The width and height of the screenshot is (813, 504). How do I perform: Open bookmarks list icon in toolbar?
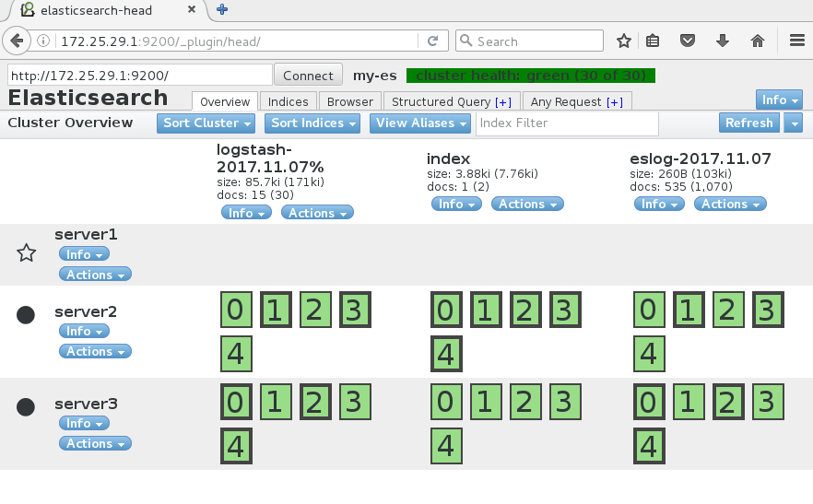(653, 41)
